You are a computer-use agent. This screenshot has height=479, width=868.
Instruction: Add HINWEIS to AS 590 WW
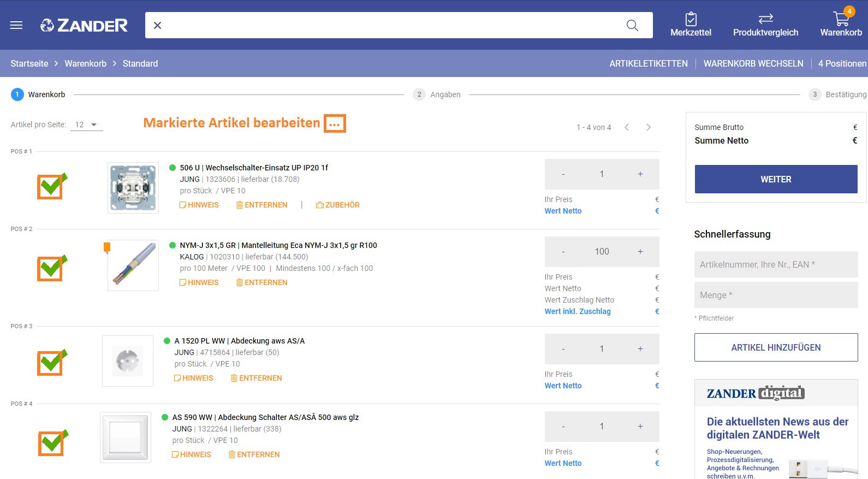192,454
